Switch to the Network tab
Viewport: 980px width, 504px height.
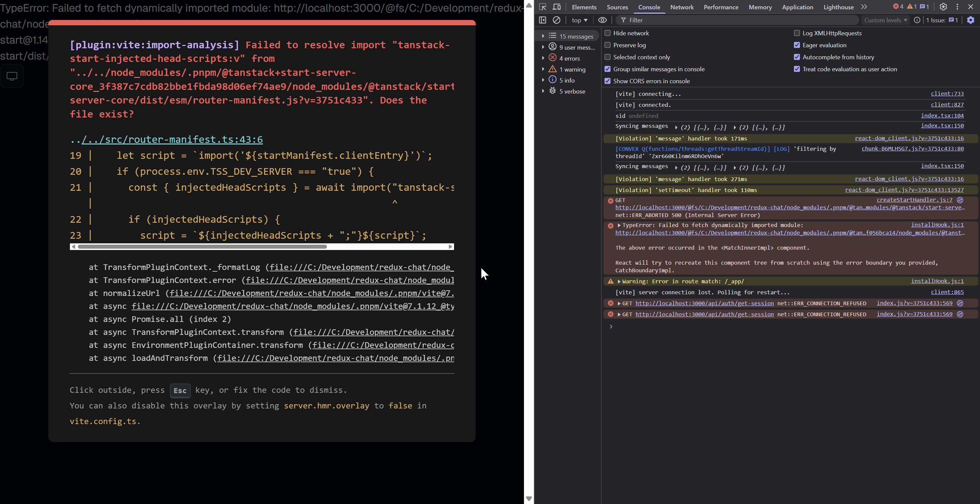click(x=682, y=7)
